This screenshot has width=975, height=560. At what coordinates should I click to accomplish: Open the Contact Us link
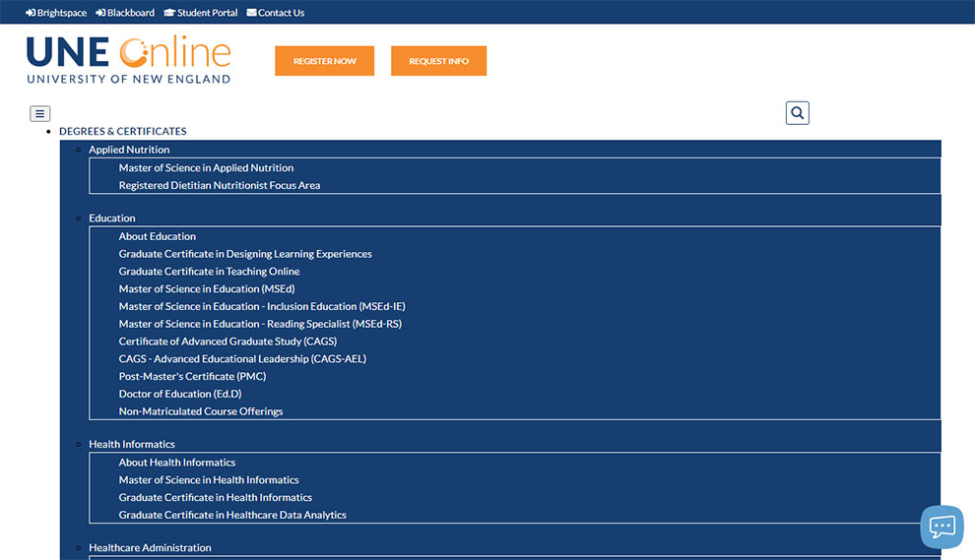pyautogui.click(x=276, y=13)
